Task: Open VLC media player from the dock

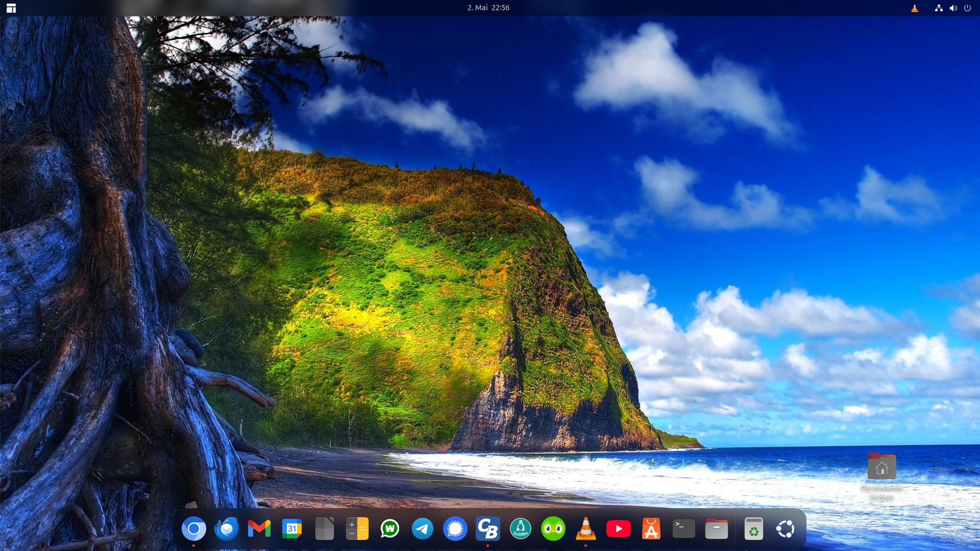Action: click(x=586, y=529)
